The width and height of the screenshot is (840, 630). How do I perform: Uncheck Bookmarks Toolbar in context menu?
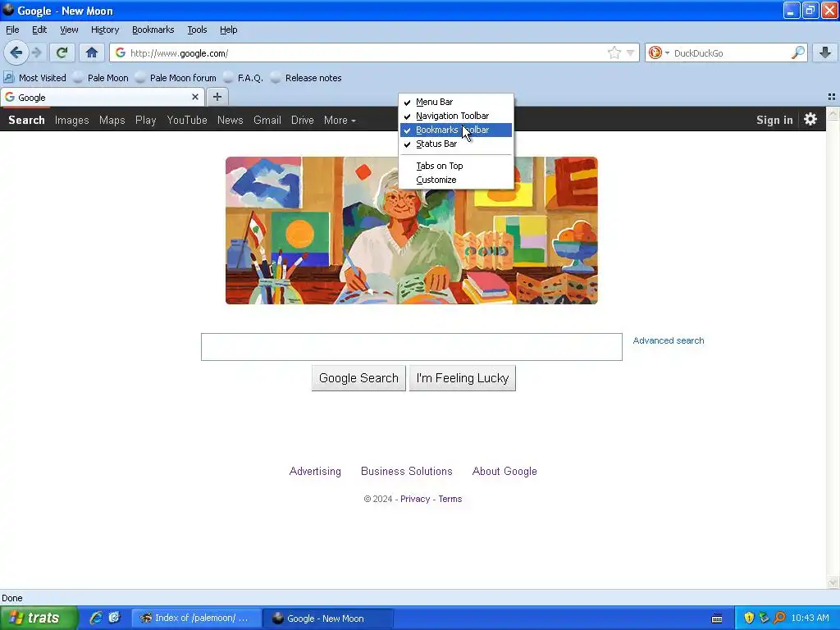(x=456, y=130)
